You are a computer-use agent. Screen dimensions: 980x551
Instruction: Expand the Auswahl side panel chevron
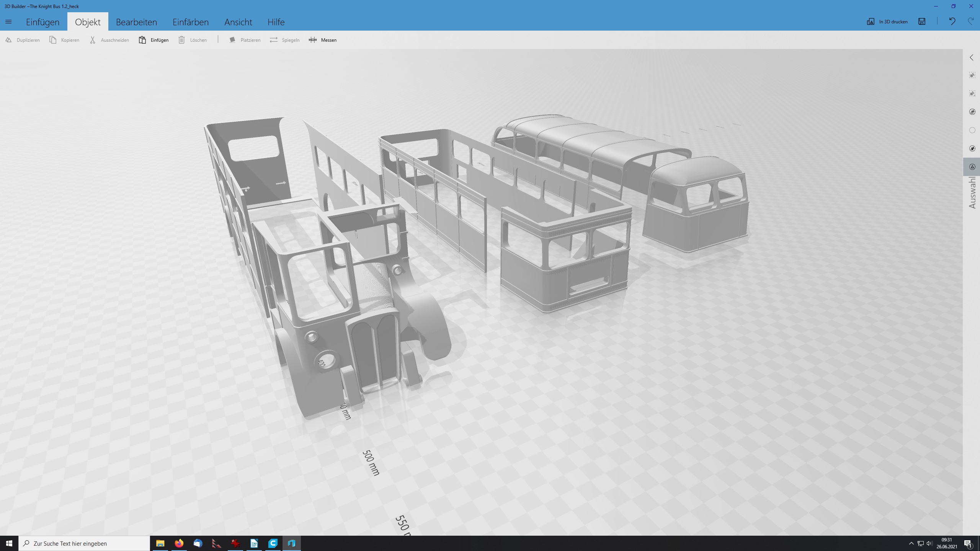972,57
